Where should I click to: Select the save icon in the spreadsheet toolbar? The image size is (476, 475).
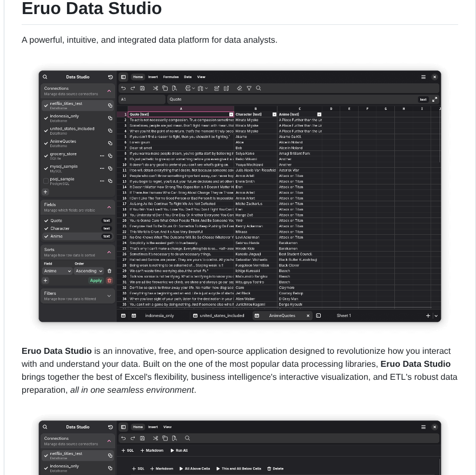[142, 88]
